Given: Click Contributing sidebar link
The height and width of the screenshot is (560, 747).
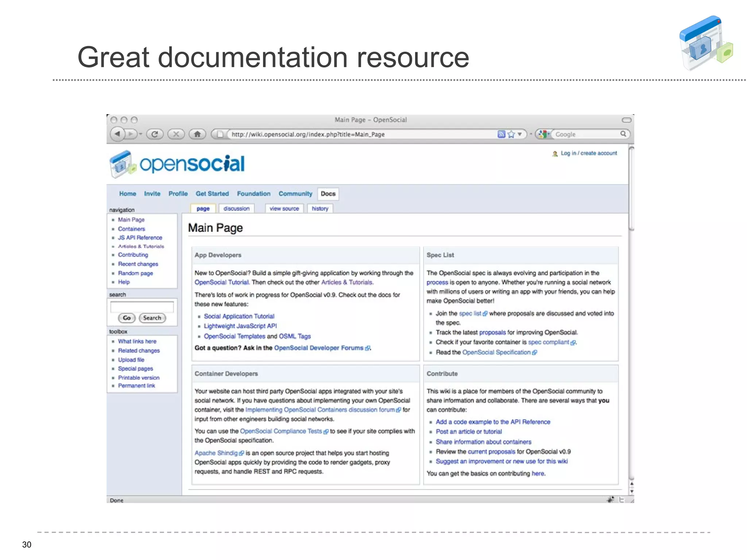Looking at the screenshot, I should pyautogui.click(x=133, y=255).
